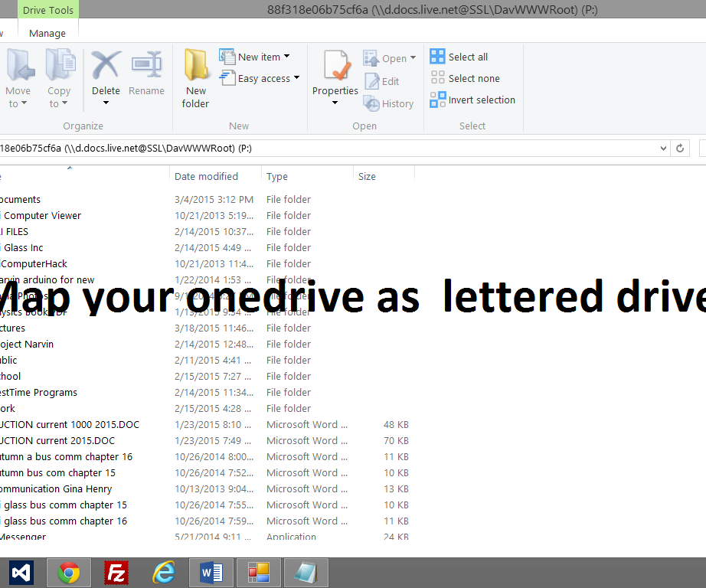Viewport: 706px width, 588px height.
Task: Launch FileZilla from the taskbar
Action: click(116, 572)
